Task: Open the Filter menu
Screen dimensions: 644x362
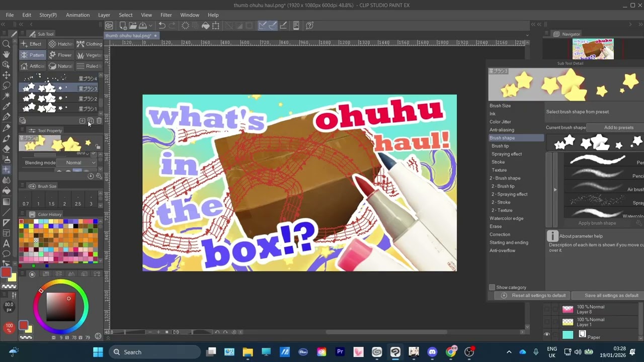Action: coord(166,15)
